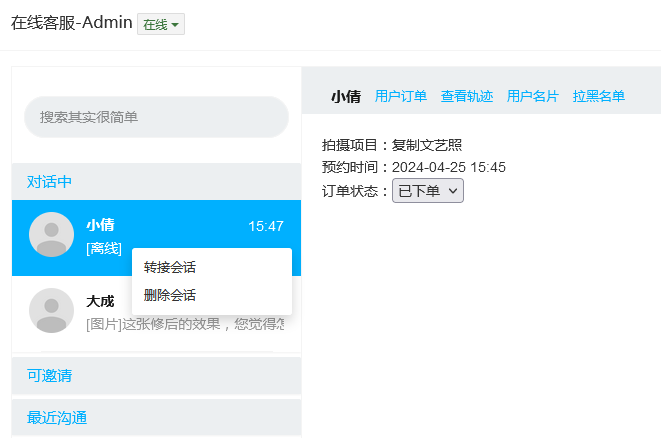Click the 15:47 timestamp on 小倩's chat
Image resolution: width=661 pixels, height=438 pixels.
click(266, 227)
